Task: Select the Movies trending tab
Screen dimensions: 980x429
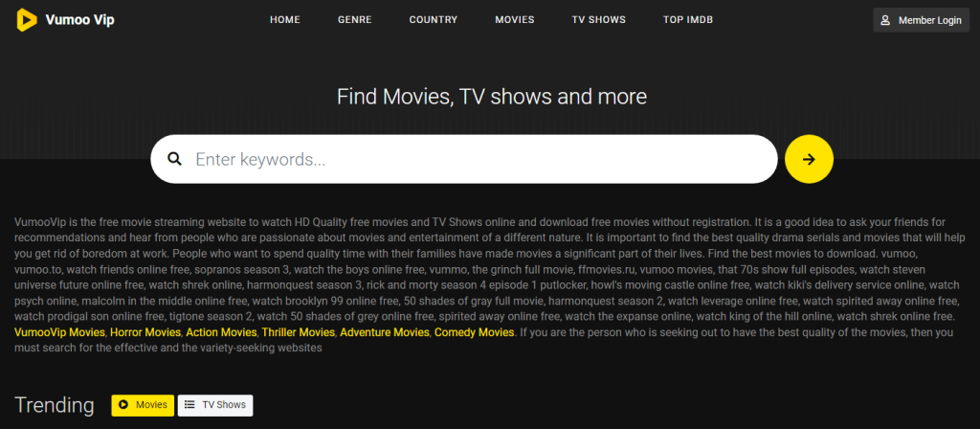Action: click(x=144, y=405)
